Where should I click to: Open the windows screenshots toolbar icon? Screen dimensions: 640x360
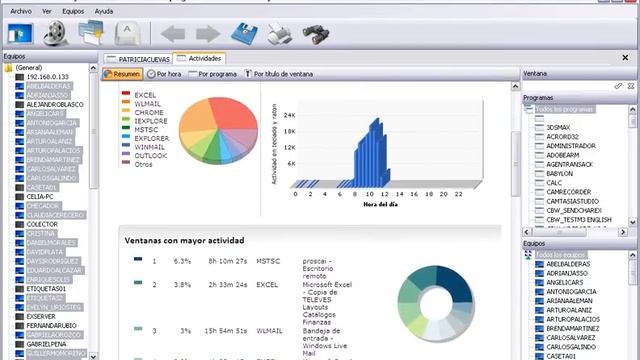click(91, 33)
